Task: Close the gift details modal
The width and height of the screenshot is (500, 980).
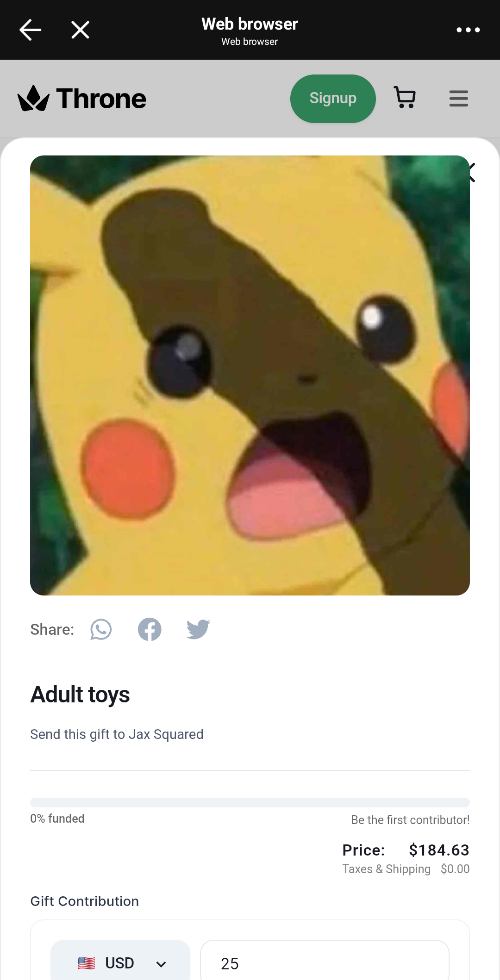Action: pos(472,173)
